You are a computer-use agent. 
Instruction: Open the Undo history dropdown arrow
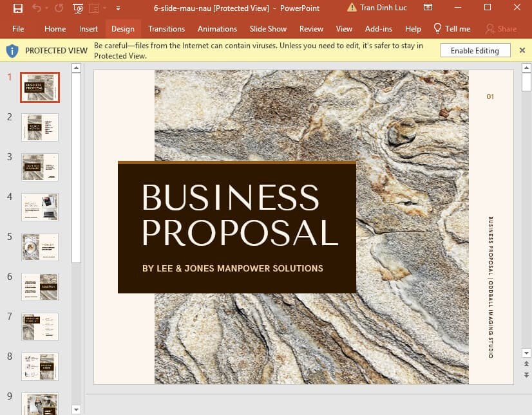pyautogui.click(x=46, y=8)
